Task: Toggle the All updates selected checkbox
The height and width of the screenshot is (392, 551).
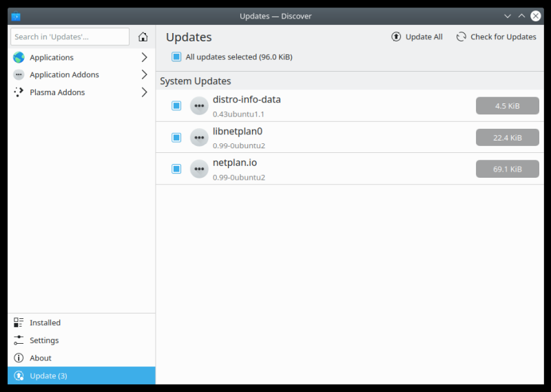Action: [176, 56]
